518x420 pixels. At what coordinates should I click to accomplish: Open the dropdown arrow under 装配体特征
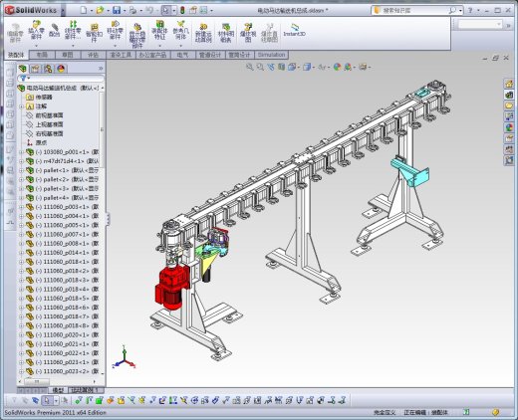point(159,46)
